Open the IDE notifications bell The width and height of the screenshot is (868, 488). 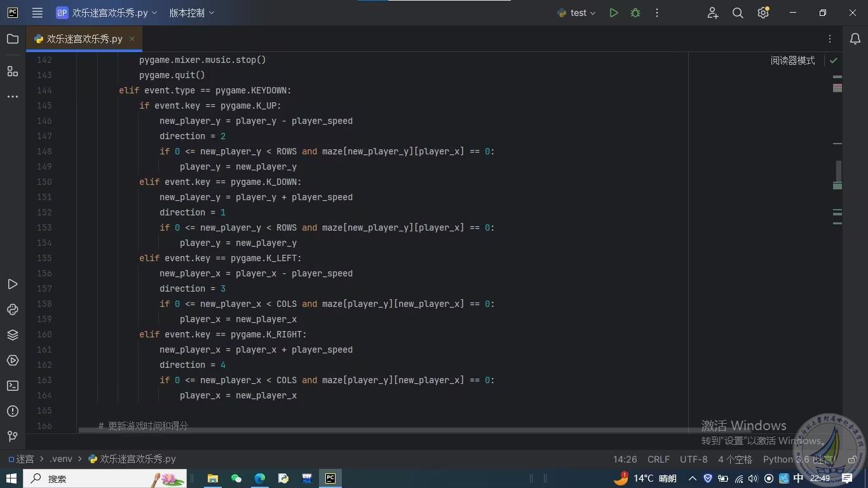point(855,39)
